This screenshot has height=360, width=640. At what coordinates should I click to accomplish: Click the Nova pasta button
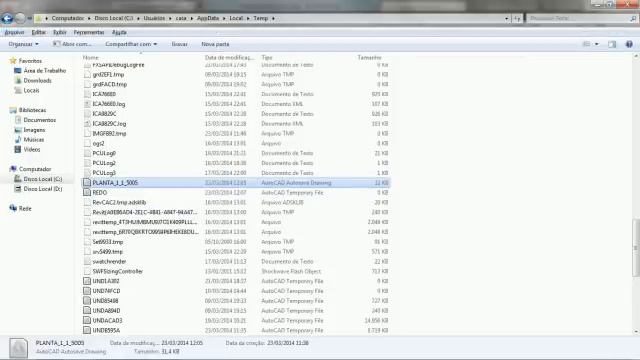(215, 44)
